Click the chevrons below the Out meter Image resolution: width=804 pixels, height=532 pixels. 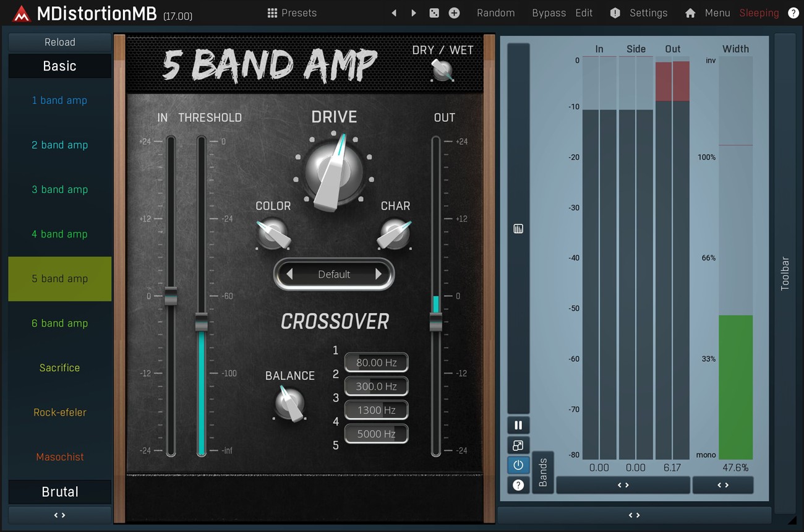pos(623,485)
